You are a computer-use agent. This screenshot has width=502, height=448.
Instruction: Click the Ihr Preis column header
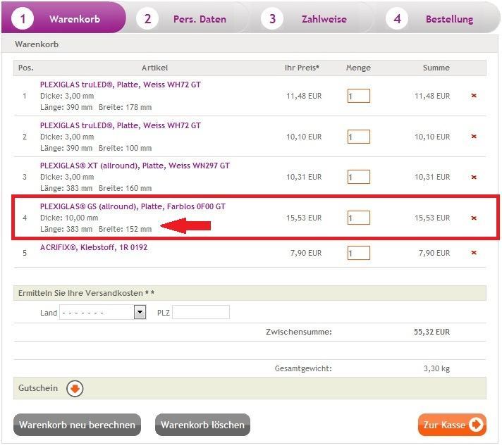pyautogui.click(x=302, y=68)
